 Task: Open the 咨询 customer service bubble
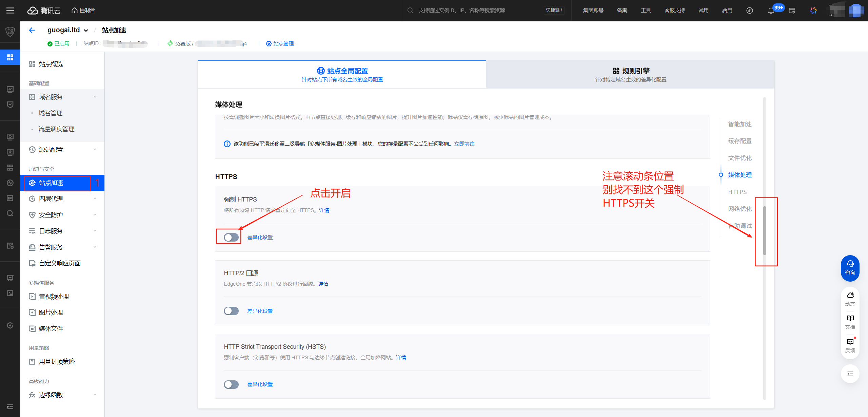[850, 268]
